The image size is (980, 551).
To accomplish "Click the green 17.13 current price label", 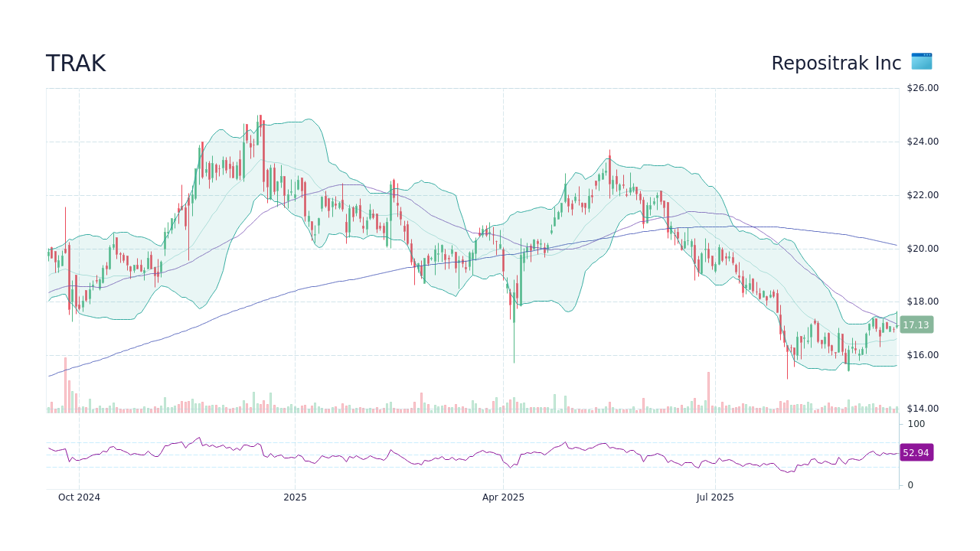I will pyautogui.click(x=916, y=324).
